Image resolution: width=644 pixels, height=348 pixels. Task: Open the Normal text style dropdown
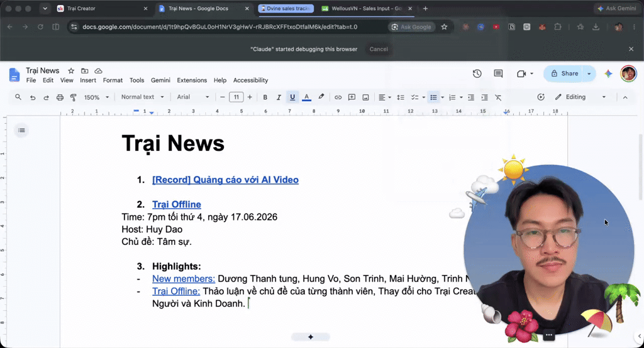(x=143, y=97)
